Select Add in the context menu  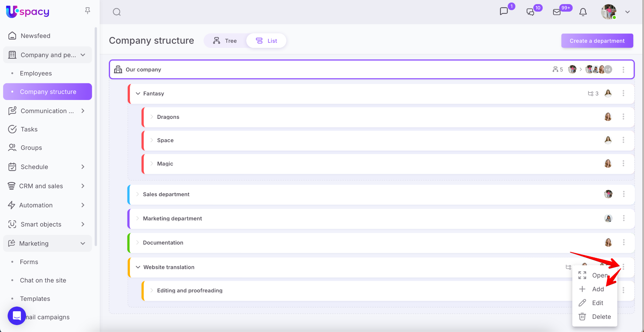click(x=597, y=289)
